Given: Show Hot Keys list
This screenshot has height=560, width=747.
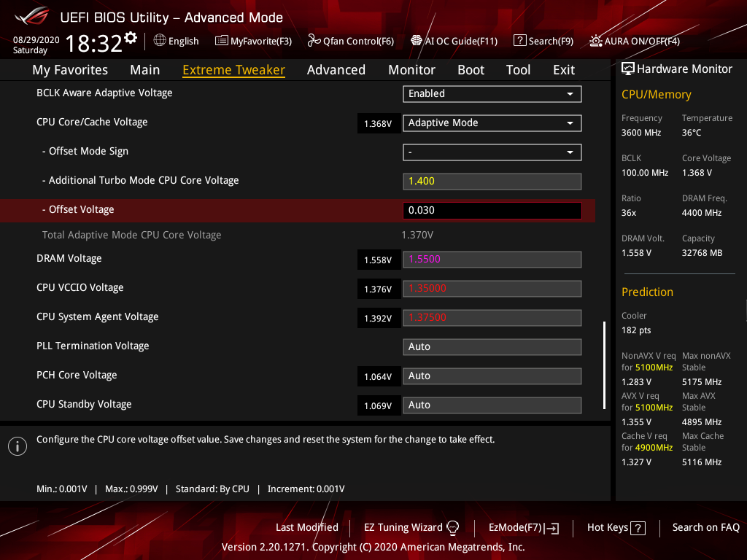Looking at the screenshot, I should pos(616,528).
